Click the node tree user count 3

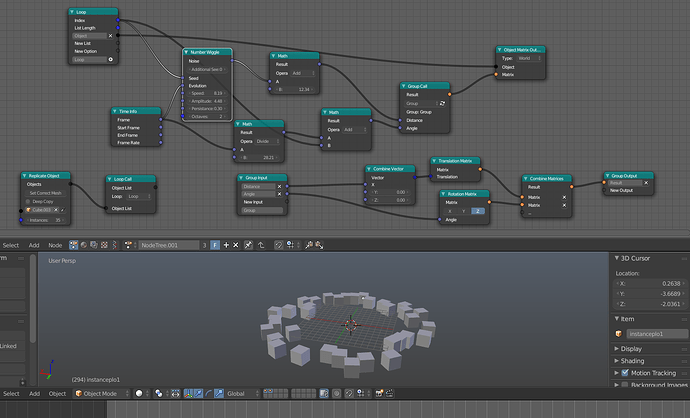pos(204,245)
